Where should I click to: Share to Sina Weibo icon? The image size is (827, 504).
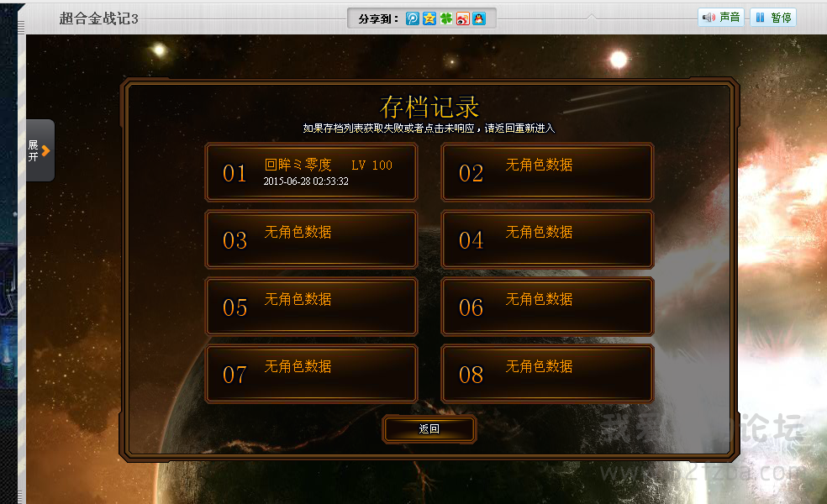(x=462, y=18)
